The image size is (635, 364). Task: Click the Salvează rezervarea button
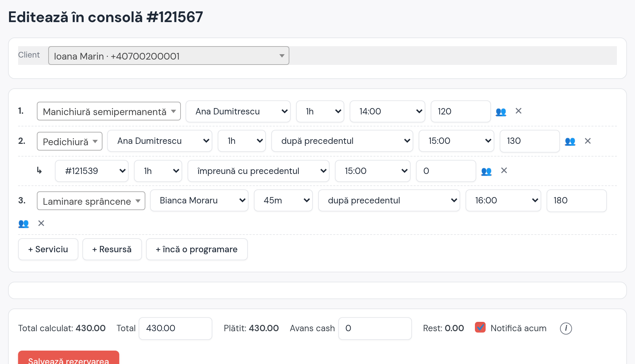click(x=69, y=358)
